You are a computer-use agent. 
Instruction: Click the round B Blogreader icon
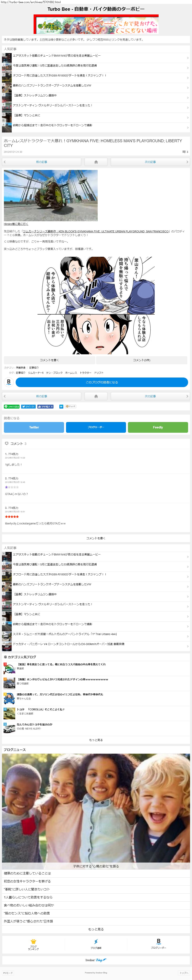click(x=9, y=382)
